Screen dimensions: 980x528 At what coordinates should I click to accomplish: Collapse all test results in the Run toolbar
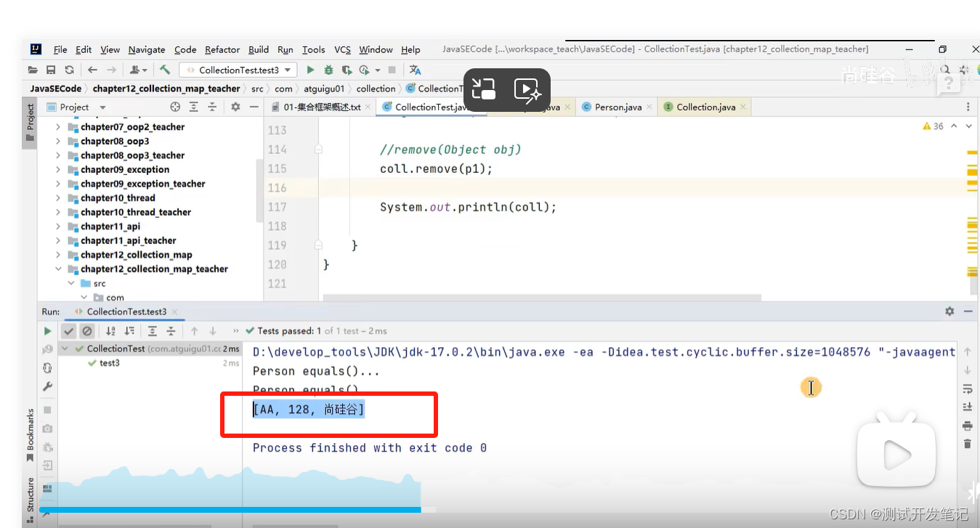point(171,330)
